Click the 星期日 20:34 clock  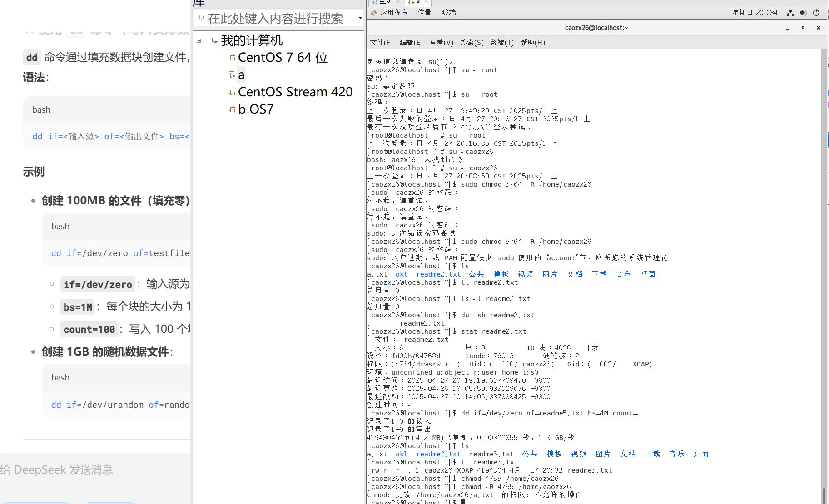(x=755, y=12)
